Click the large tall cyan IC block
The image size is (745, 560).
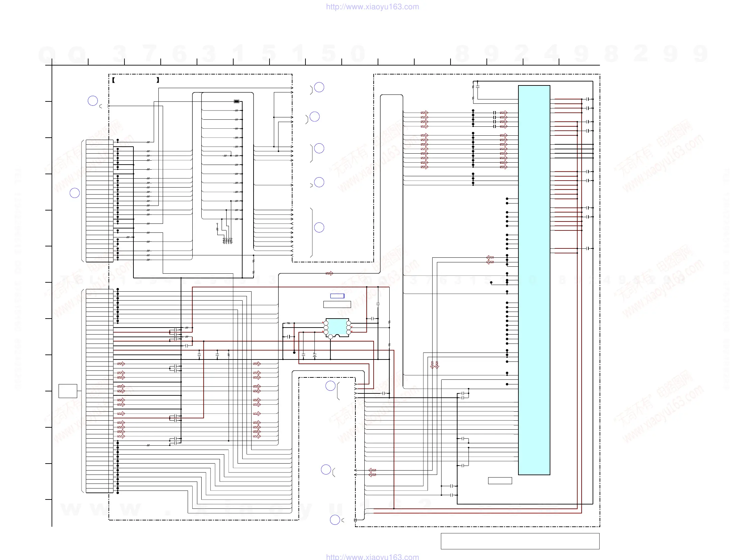(x=534, y=280)
